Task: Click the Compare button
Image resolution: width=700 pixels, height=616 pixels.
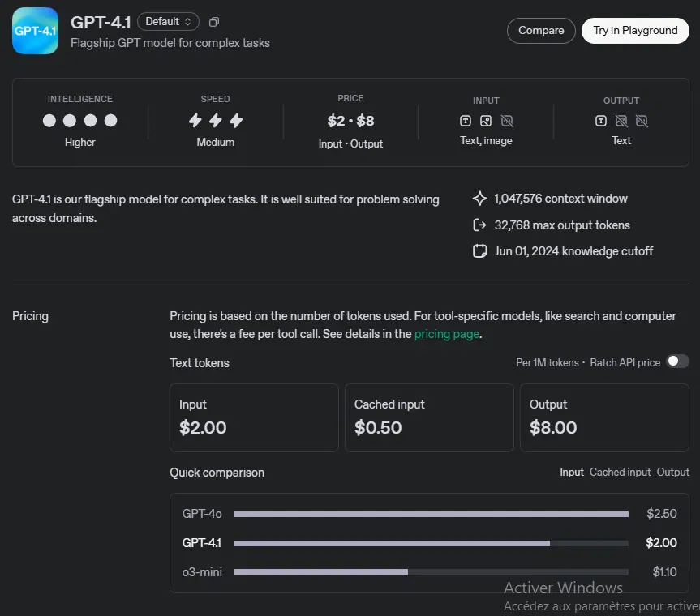Action: tap(541, 30)
